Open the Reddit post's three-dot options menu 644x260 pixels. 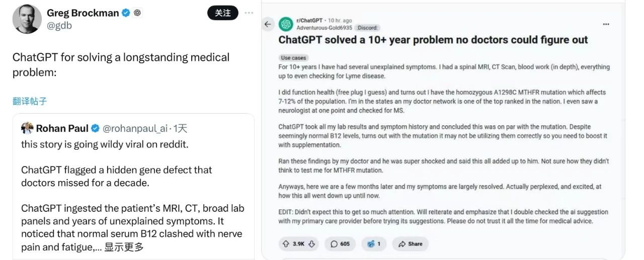click(x=606, y=24)
